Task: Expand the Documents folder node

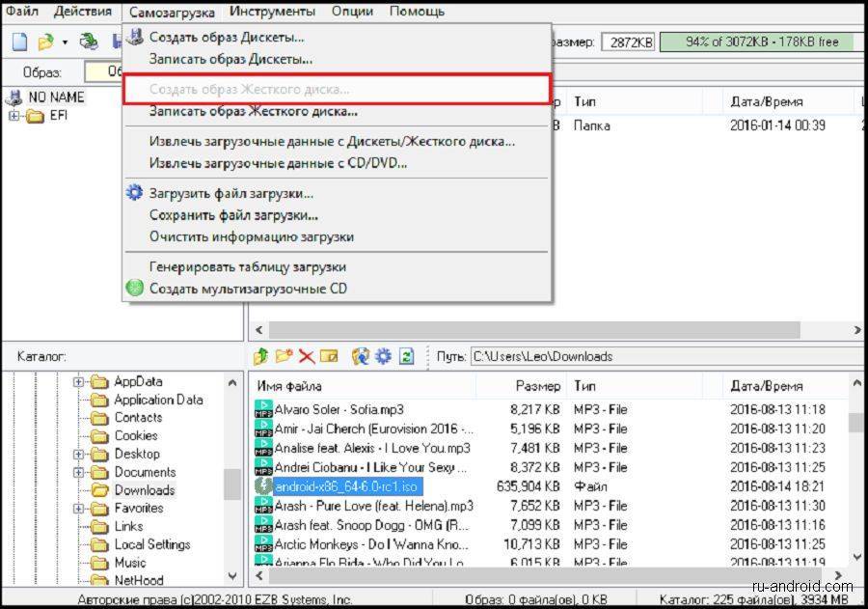Action: click(x=79, y=472)
